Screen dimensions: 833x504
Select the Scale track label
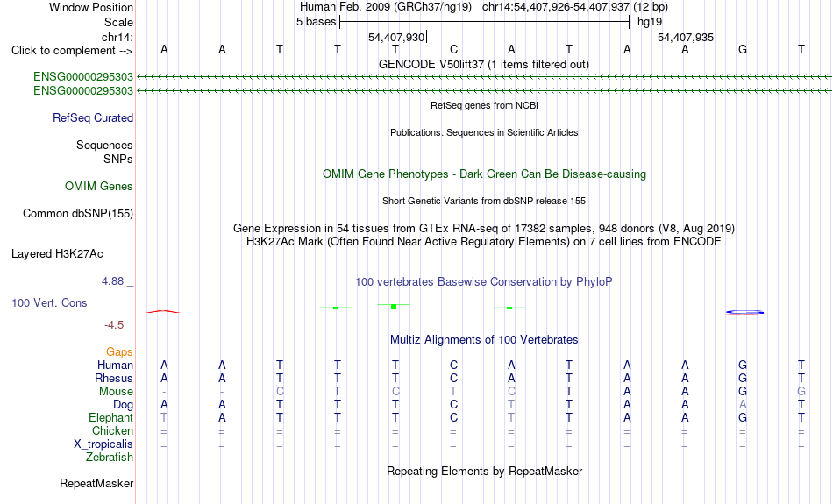click(118, 22)
